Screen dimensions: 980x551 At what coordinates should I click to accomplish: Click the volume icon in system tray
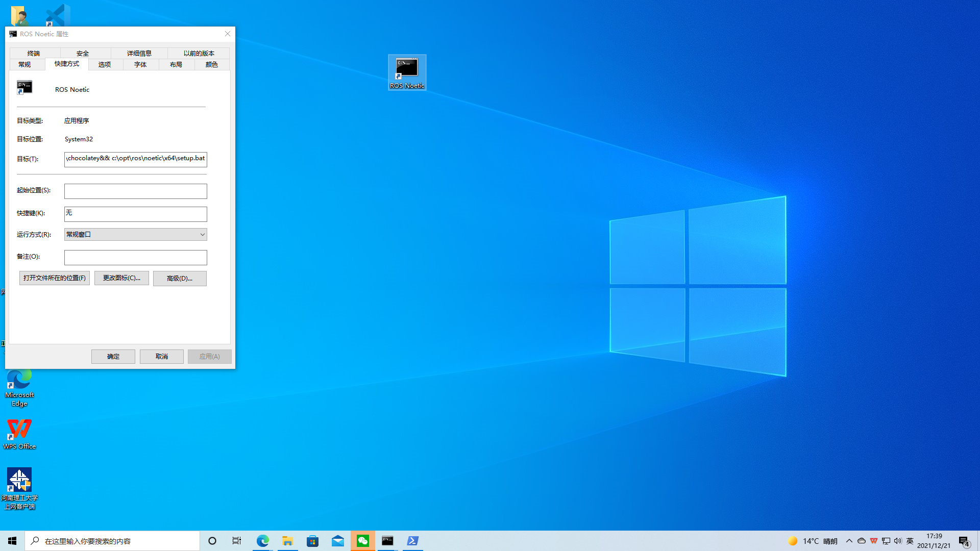tap(898, 541)
